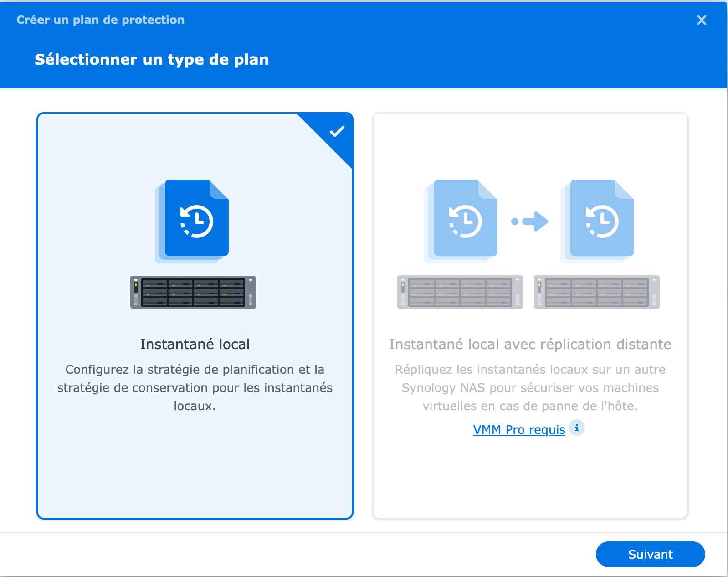This screenshot has height=577, width=728.
Task: Click the Créer un plan de protection title
Action: click(x=101, y=20)
